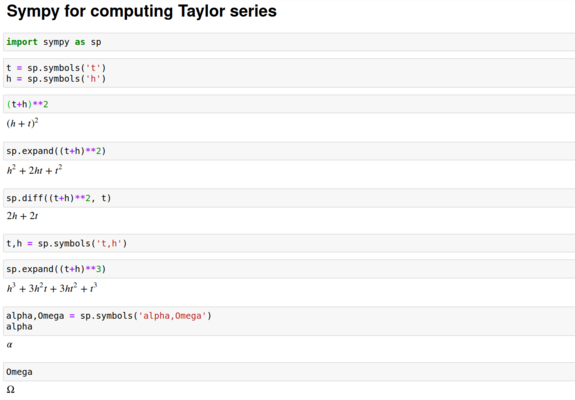Select the sp.diff((t+h)**2, t) cell
Image resolution: width=575 pixels, height=400 pixels.
click(x=289, y=198)
